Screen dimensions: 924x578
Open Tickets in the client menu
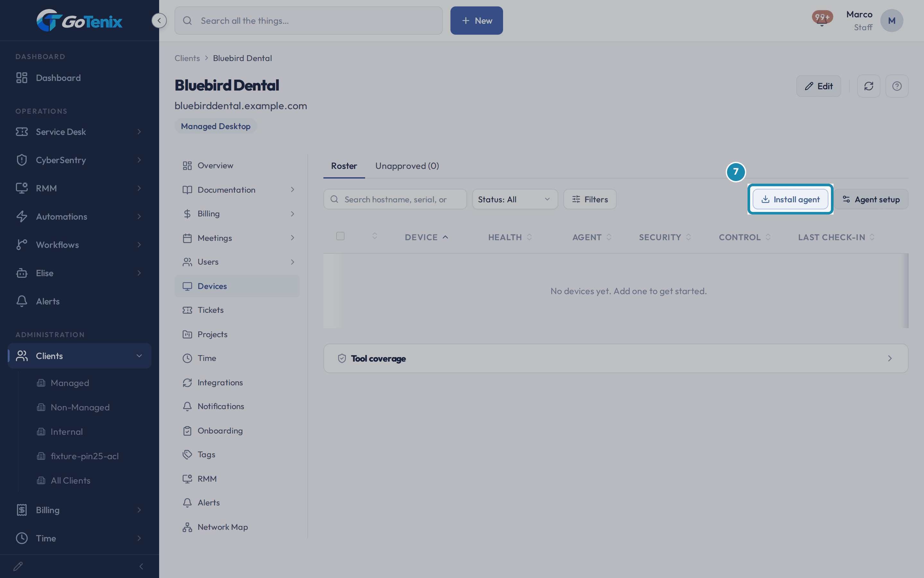[237, 310]
